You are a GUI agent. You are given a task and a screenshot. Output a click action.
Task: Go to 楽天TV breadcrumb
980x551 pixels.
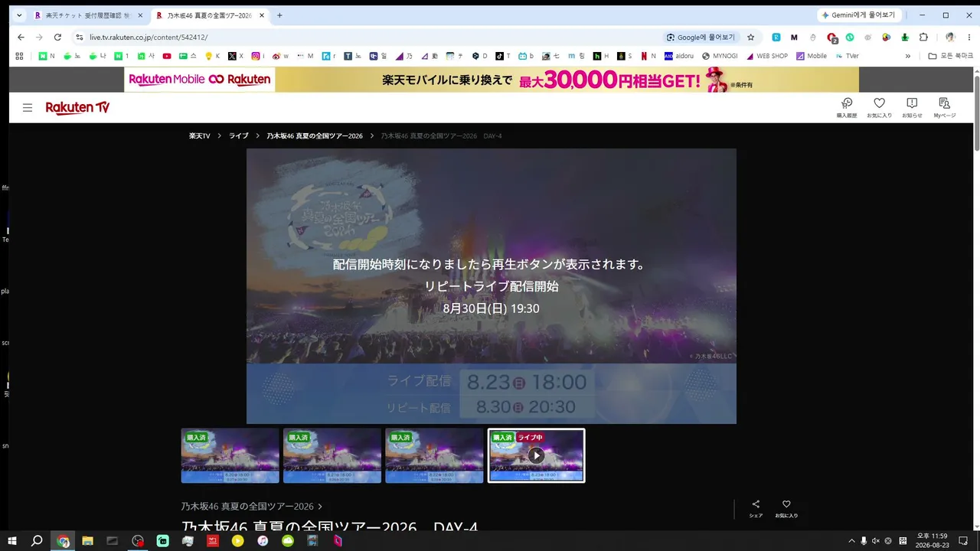[200, 135]
